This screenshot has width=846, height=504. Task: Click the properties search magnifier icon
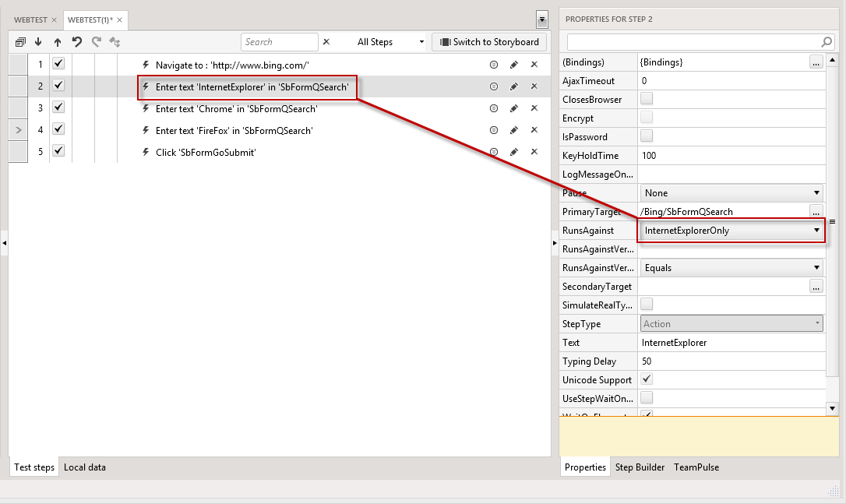point(827,41)
